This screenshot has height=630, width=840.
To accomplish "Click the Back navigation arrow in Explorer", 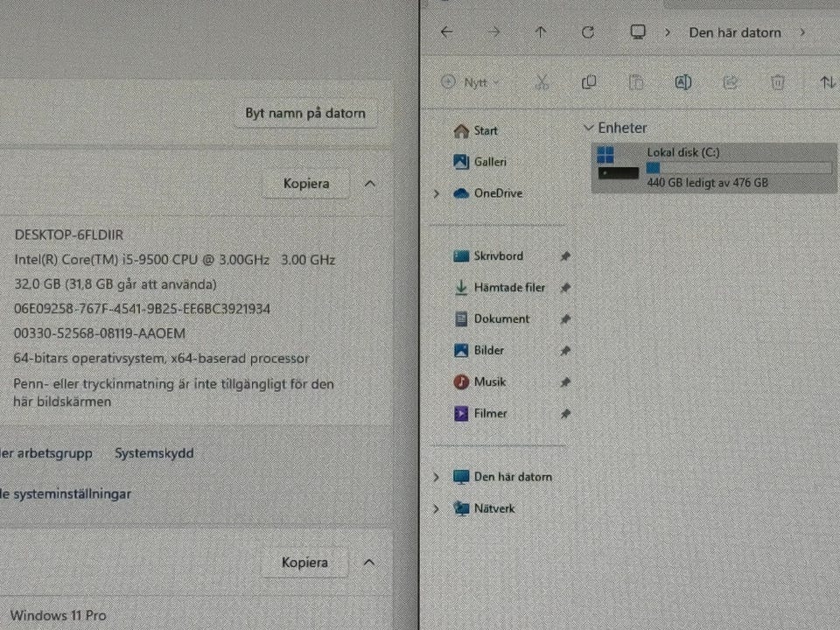I will [x=447, y=32].
